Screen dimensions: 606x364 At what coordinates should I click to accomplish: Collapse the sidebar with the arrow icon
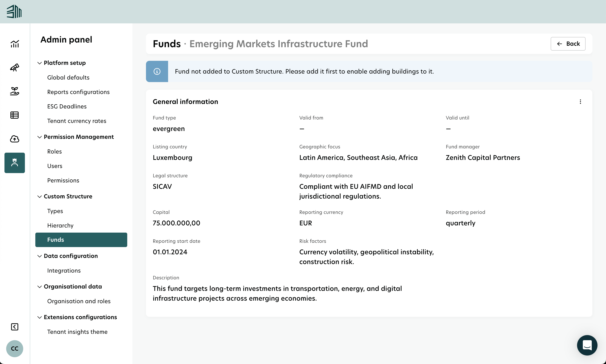point(14,327)
